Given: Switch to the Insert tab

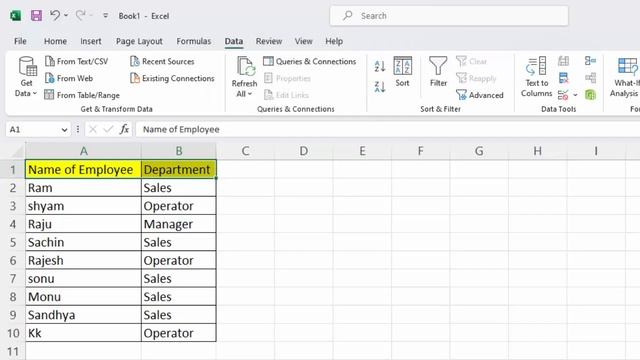Looking at the screenshot, I should click(x=91, y=41).
